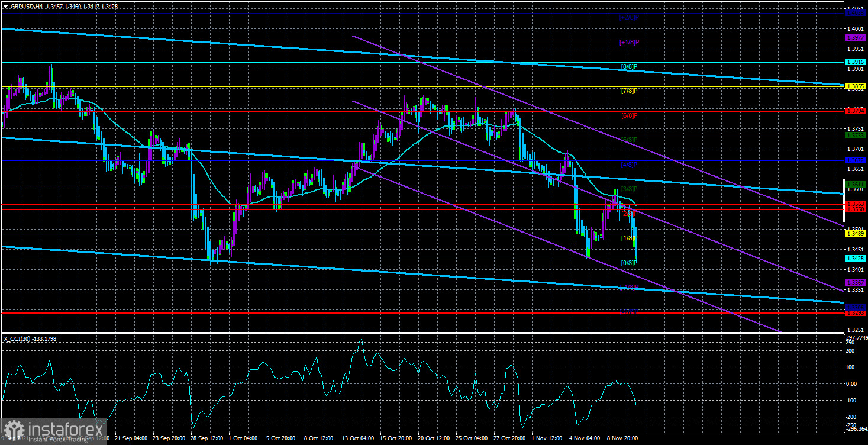Click the [6/8]P Murray level label

[x=628, y=115]
